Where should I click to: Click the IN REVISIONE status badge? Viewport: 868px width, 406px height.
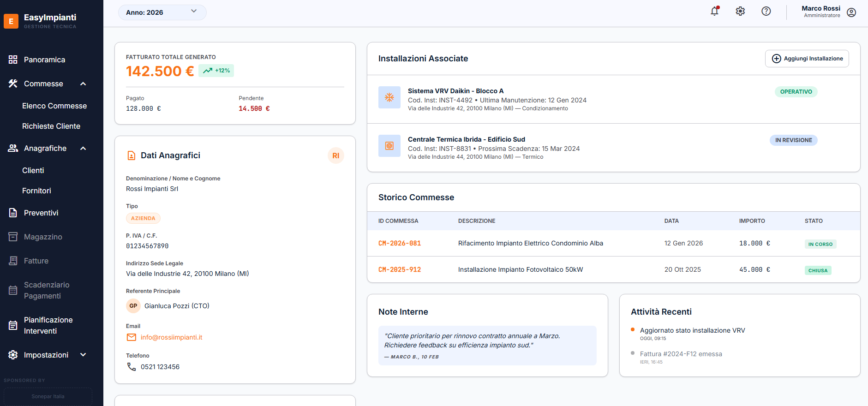point(793,140)
